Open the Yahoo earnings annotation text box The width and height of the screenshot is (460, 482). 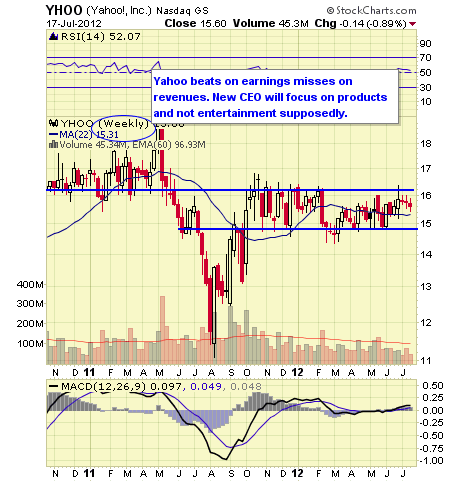[275, 97]
